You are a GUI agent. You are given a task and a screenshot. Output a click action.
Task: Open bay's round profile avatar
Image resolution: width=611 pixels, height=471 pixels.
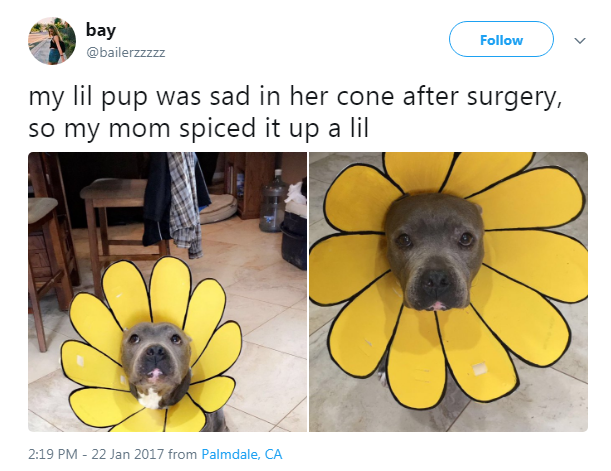pos(52,41)
